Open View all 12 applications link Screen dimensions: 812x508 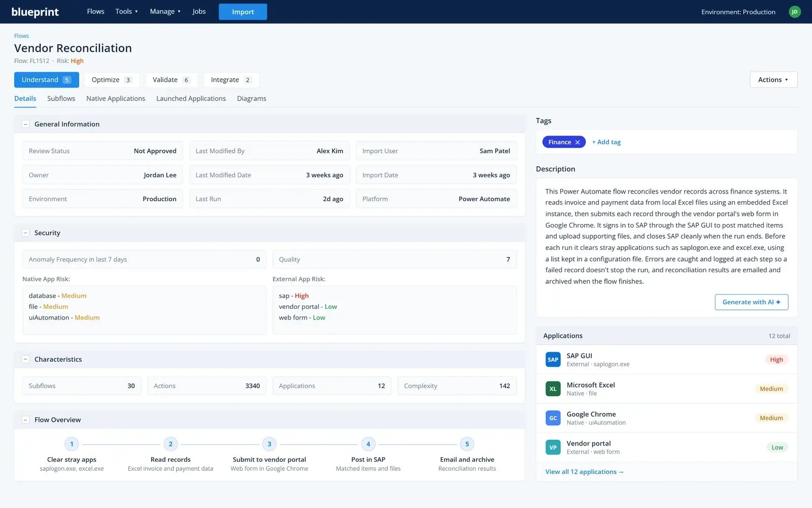tap(585, 472)
